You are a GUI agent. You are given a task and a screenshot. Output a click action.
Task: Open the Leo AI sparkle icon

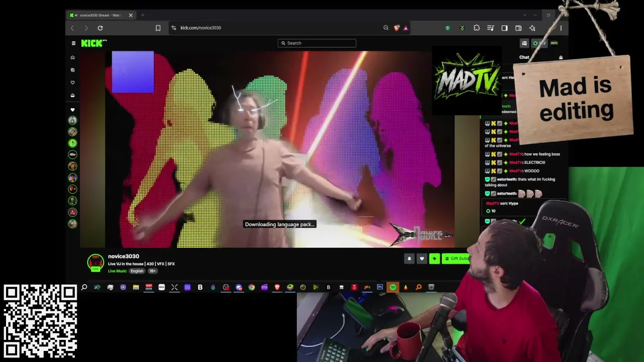click(x=532, y=28)
